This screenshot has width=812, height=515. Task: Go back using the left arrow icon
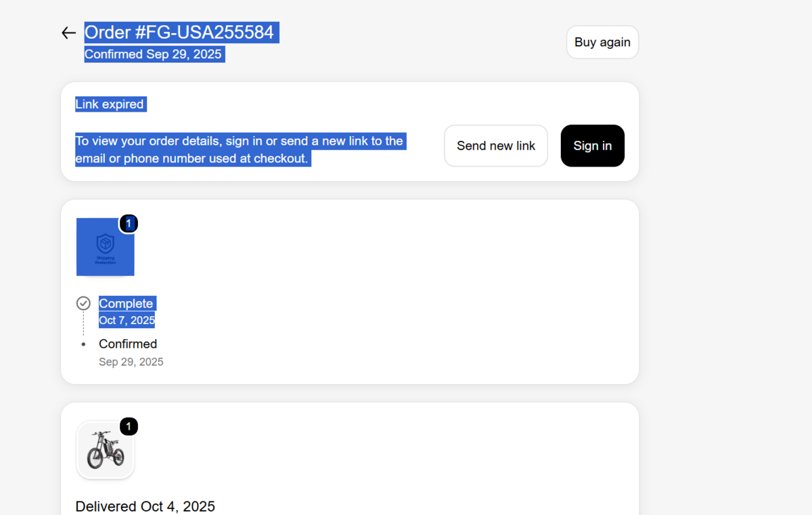click(68, 32)
